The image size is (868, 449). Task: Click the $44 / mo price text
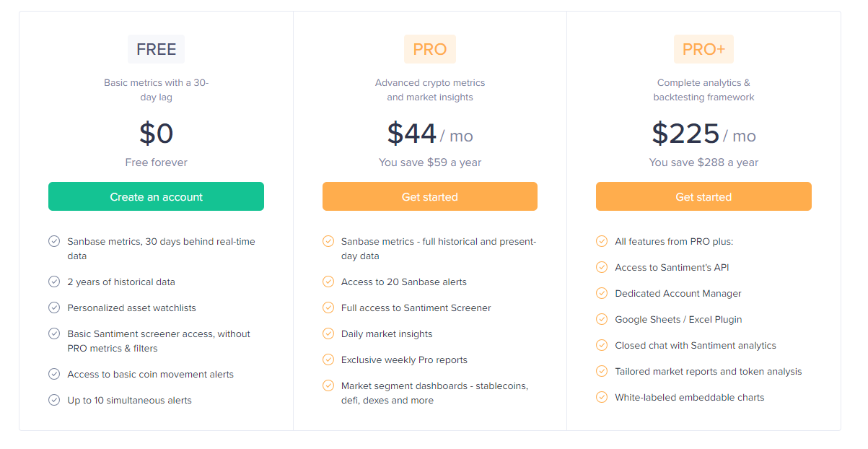[430, 134]
